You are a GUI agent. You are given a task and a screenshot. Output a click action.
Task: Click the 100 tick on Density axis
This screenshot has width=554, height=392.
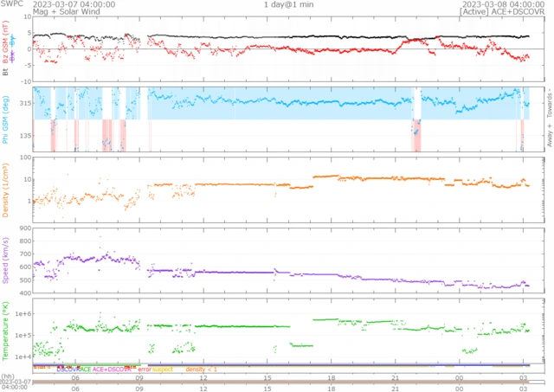(x=25, y=157)
